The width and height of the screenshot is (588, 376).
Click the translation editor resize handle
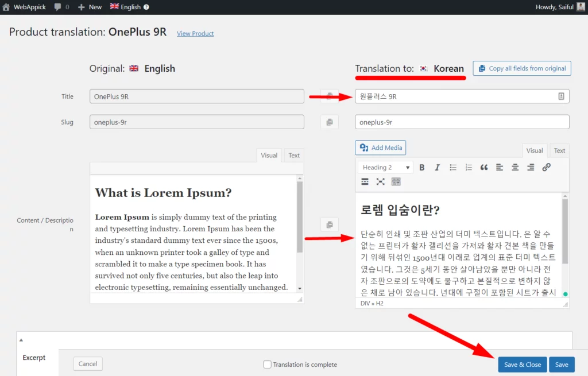point(566,304)
